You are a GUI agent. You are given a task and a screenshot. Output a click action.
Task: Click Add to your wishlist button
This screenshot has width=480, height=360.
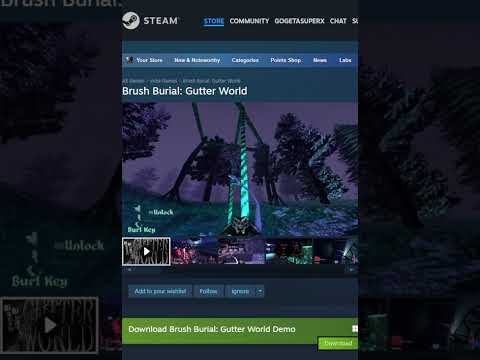tap(160, 291)
